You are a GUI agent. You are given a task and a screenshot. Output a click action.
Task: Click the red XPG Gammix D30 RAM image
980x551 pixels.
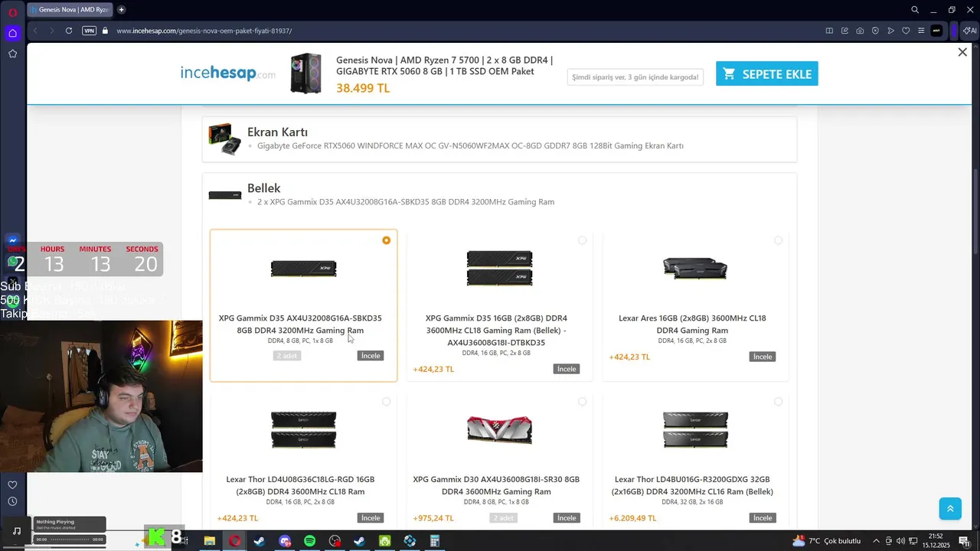tap(499, 430)
